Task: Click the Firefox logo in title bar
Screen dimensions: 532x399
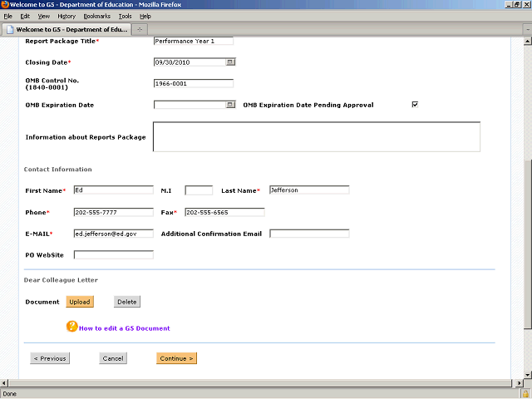Action: 5,4
